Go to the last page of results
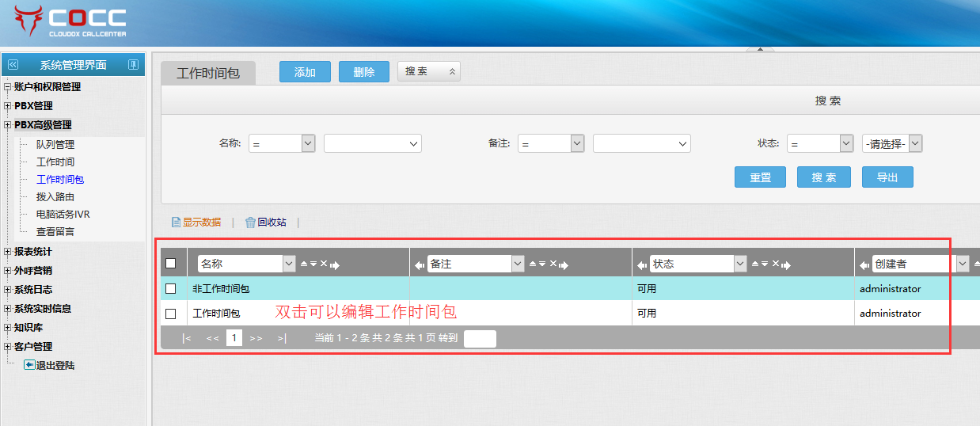The image size is (980, 426). (x=281, y=338)
